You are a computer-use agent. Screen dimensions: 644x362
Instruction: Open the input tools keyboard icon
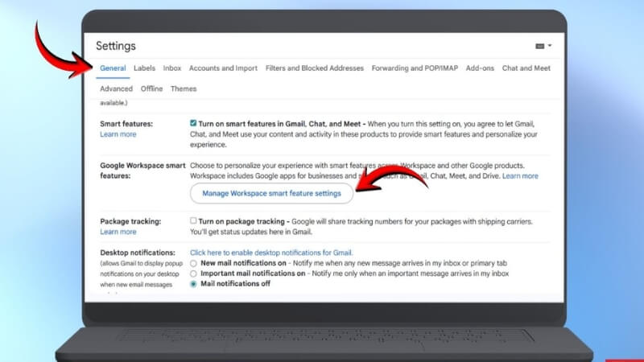point(539,46)
